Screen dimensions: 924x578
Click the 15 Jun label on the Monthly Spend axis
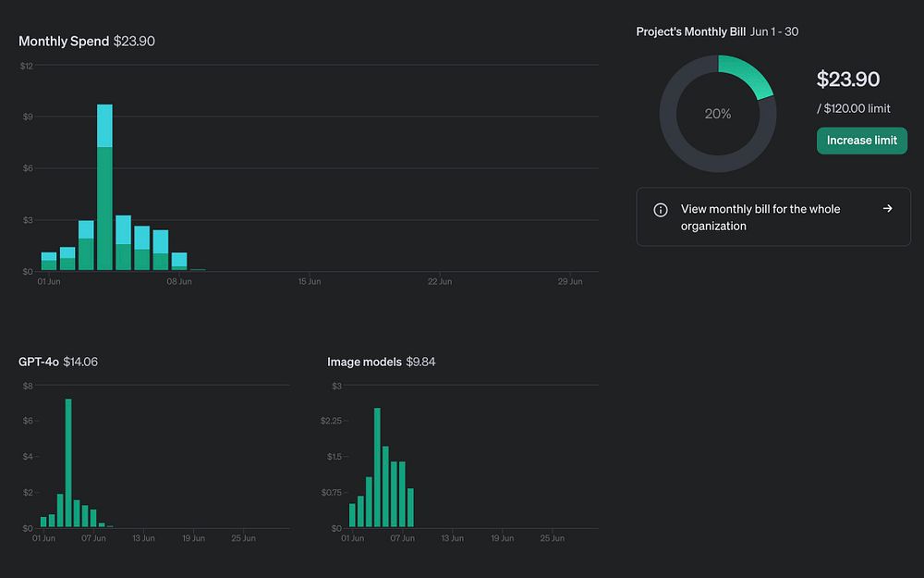[310, 281]
